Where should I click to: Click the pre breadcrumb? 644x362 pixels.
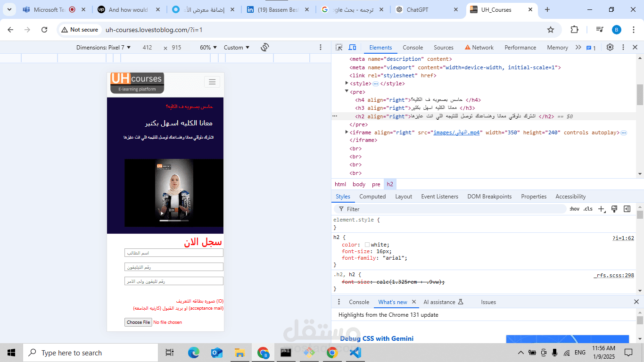click(376, 184)
